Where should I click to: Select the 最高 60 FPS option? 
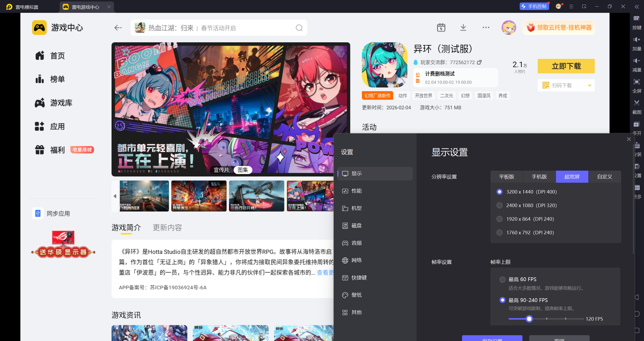502,279
